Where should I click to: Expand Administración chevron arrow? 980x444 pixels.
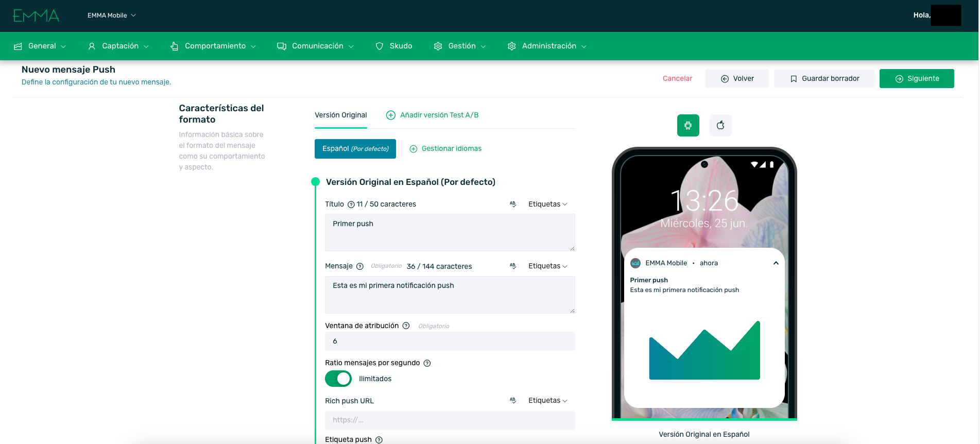[584, 46]
